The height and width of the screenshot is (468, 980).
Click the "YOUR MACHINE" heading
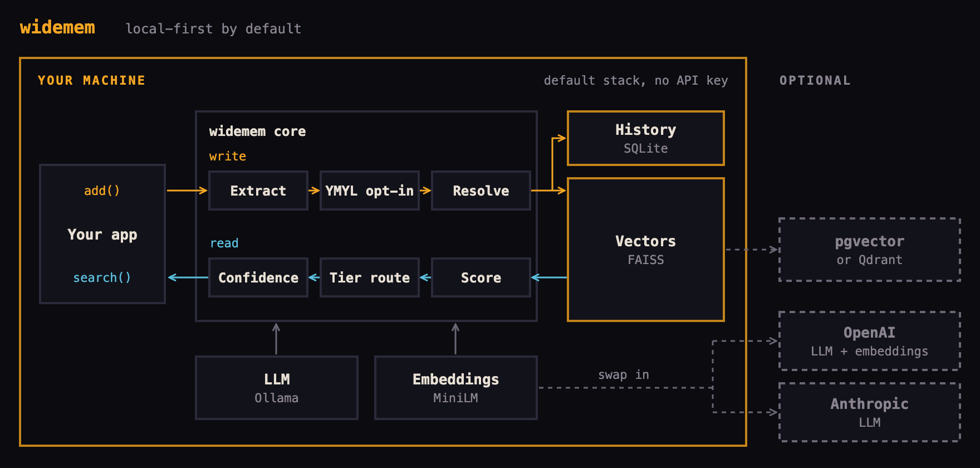(x=91, y=80)
